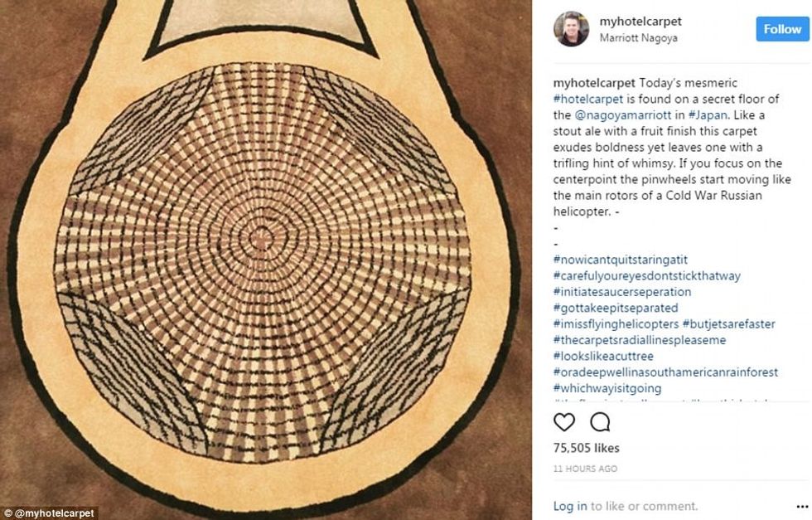Open #imissflyinghelicopters hashtag

click(616, 324)
